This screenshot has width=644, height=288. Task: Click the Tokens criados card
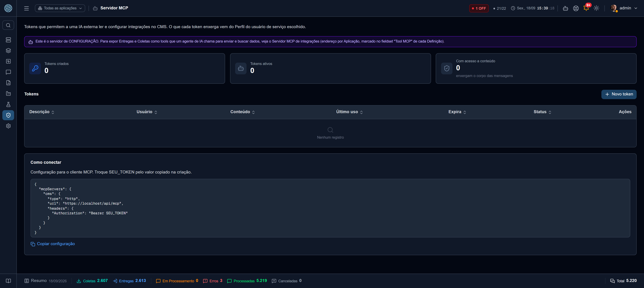pos(124,68)
